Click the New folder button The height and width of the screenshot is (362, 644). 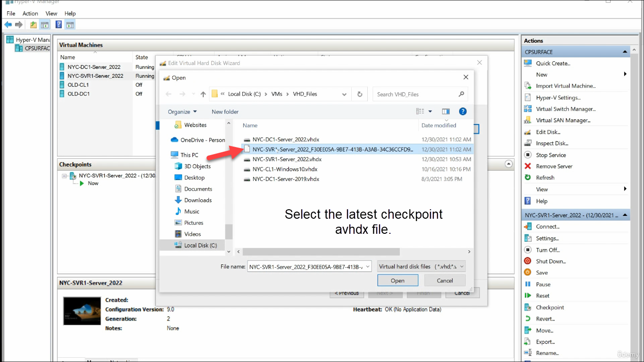pyautogui.click(x=225, y=112)
